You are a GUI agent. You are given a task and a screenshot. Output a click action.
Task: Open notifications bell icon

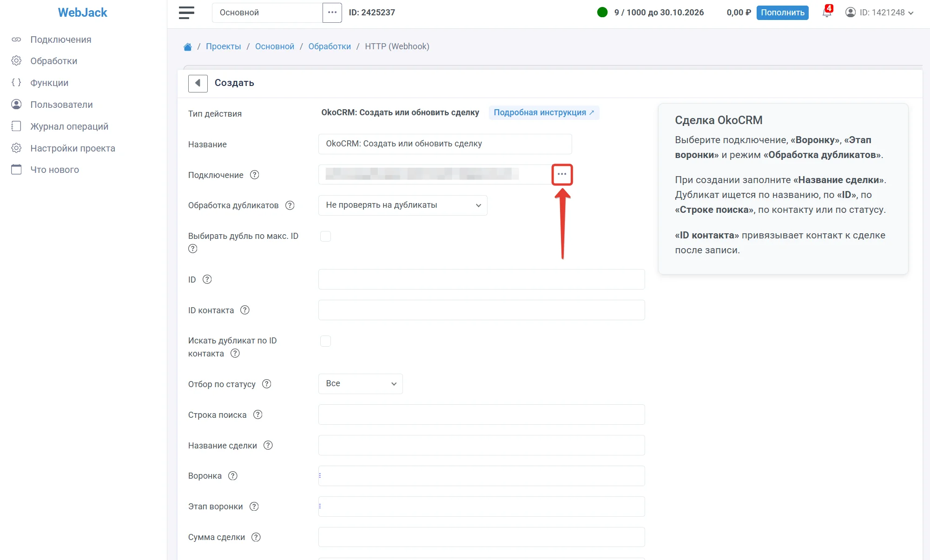pos(827,12)
